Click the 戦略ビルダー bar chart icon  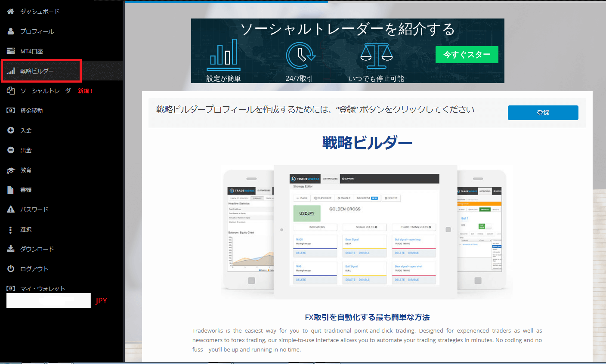point(11,71)
